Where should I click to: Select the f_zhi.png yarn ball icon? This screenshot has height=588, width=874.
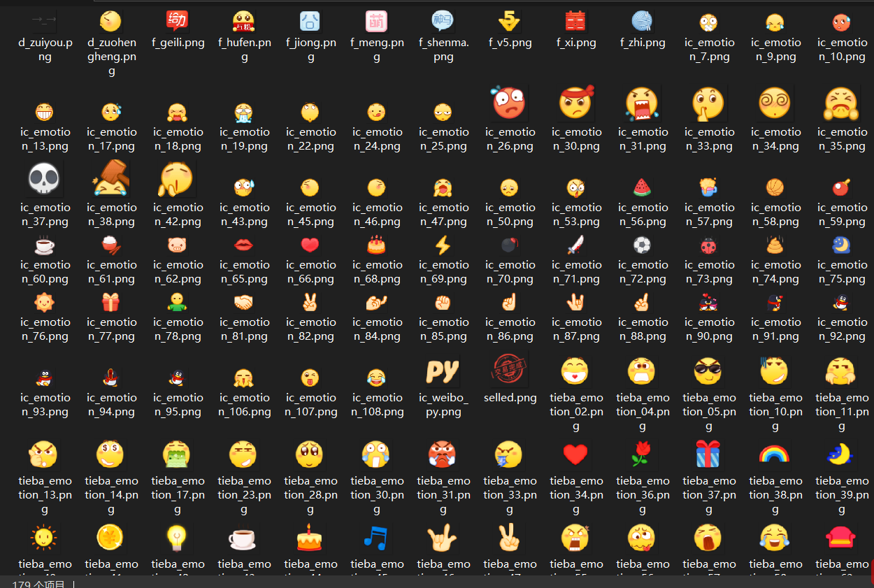point(643,20)
